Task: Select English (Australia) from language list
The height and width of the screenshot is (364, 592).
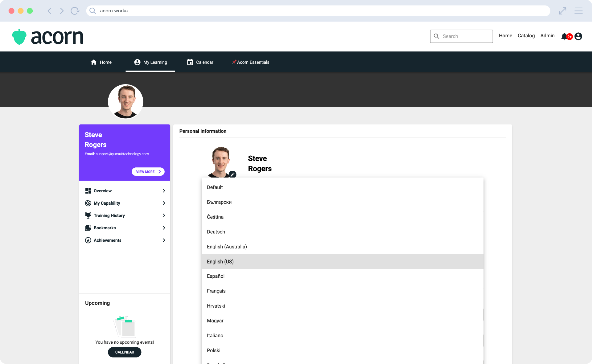Action: [227, 247]
